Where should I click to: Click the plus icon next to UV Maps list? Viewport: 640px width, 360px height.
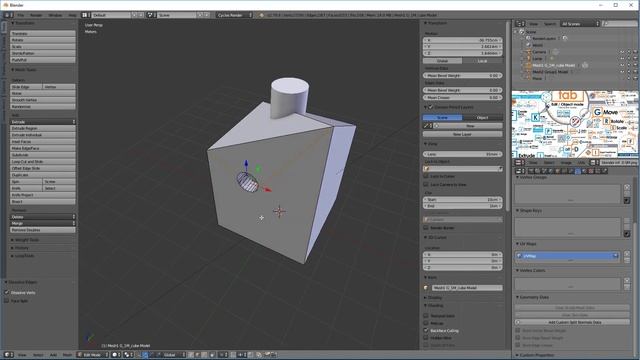pyautogui.click(x=627, y=254)
